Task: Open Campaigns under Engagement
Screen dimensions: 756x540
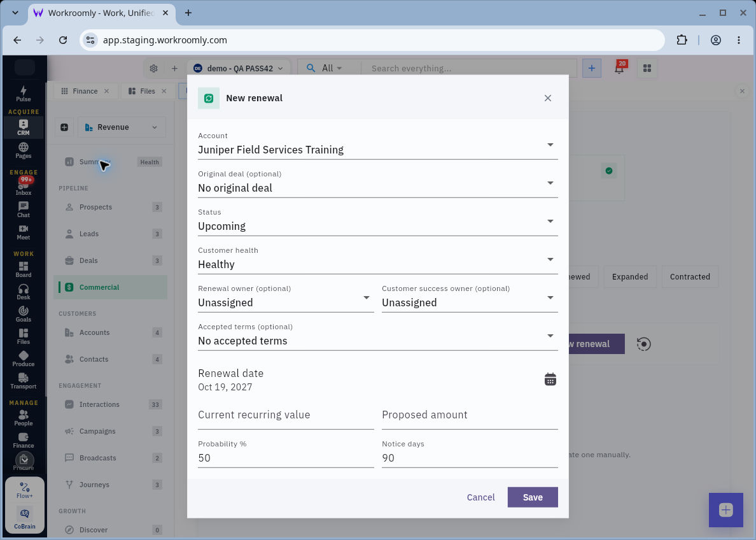Action: click(111, 431)
